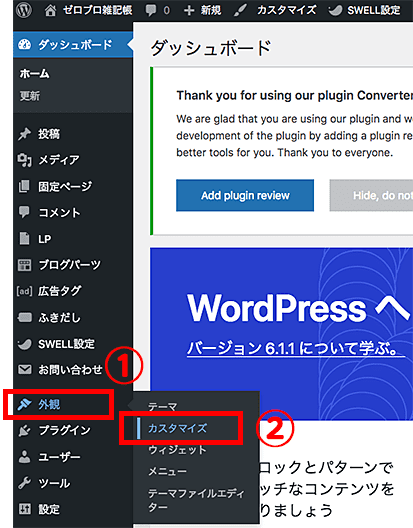Open プラグイン menu item
This screenshot has height=528, width=413.
coord(64,430)
